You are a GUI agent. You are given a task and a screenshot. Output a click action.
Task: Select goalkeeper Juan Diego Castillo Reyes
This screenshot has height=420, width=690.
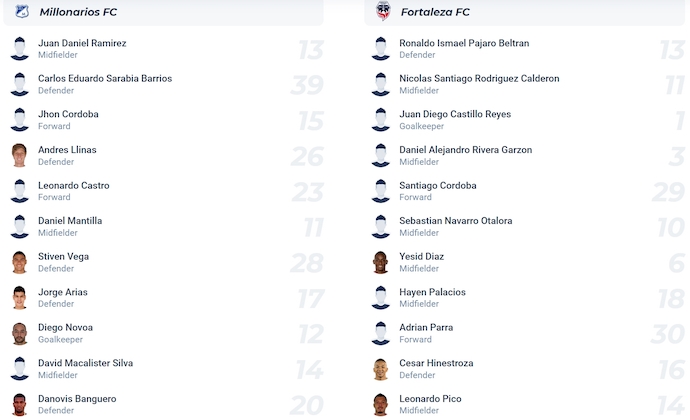[455, 114]
